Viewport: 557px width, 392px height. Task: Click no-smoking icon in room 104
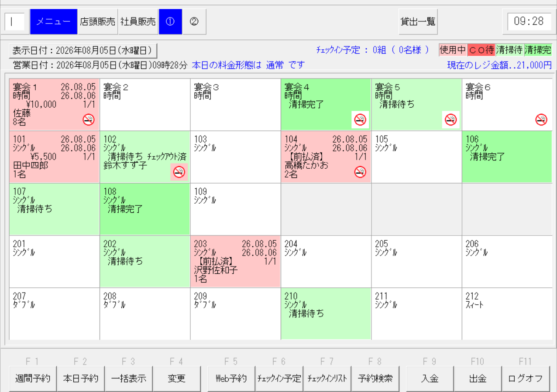pyautogui.click(x=360, y=172)
